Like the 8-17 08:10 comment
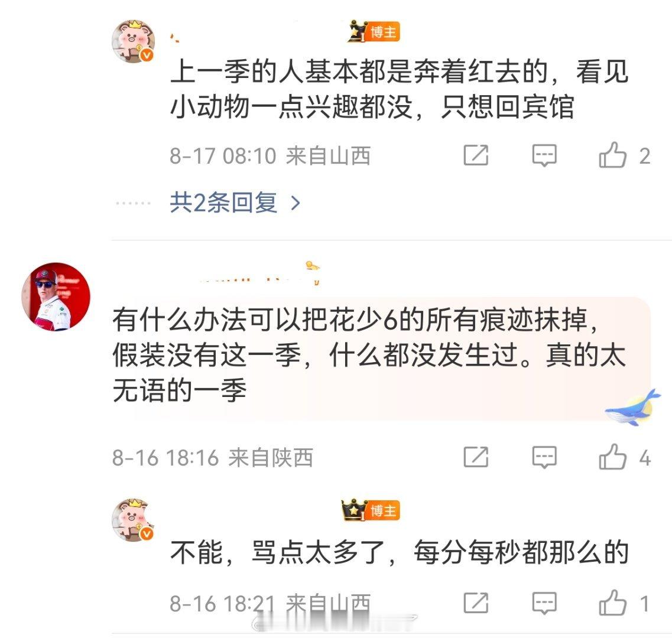The height and width of the screenshot is (638, 672). click(613, 155)
